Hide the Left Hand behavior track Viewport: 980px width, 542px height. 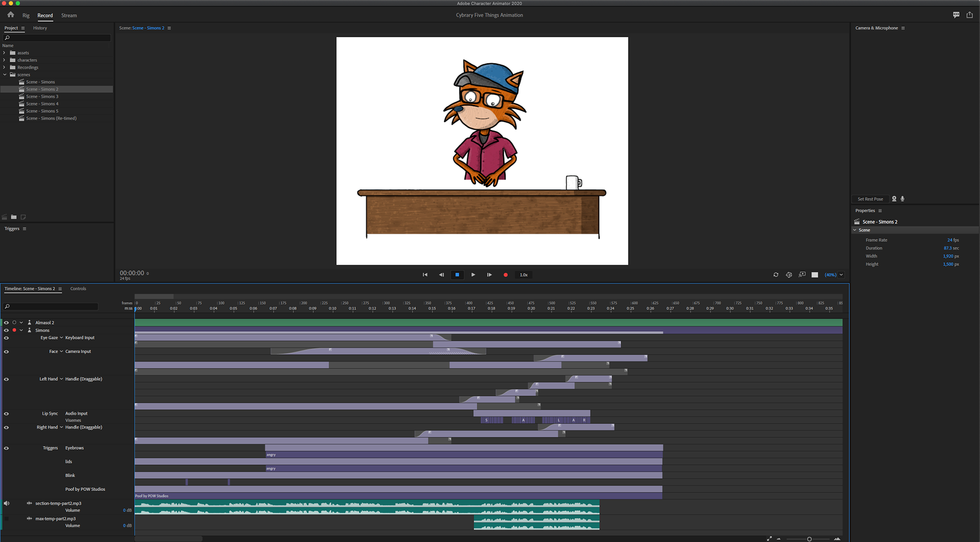point(7,379)
